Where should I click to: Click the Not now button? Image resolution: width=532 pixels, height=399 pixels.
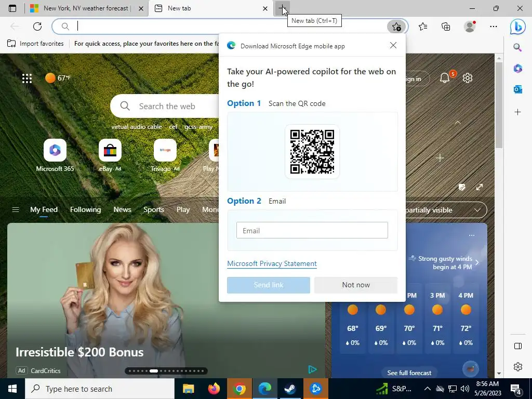(x=355, y=285)
